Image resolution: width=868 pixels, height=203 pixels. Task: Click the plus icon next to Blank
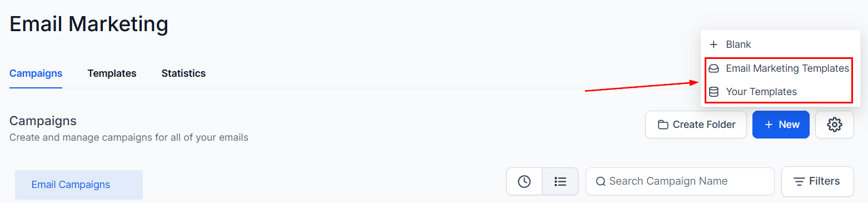click(714, 44)
